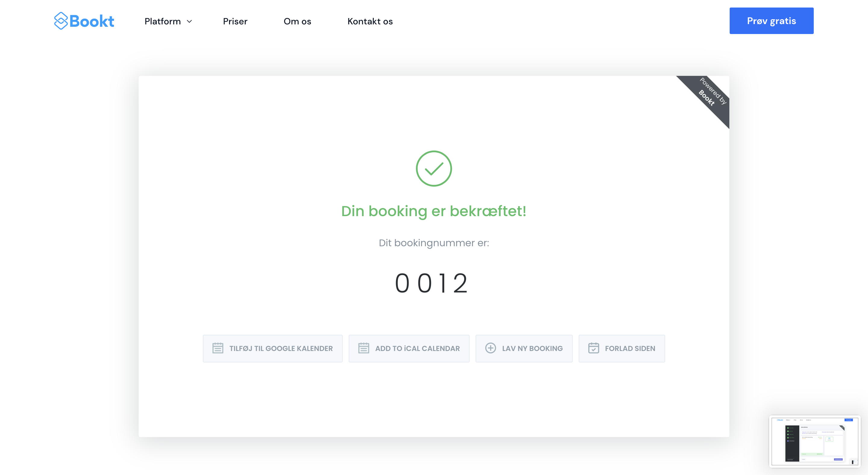Click the calendar-check icon on Forlad siden

(593, 348)
